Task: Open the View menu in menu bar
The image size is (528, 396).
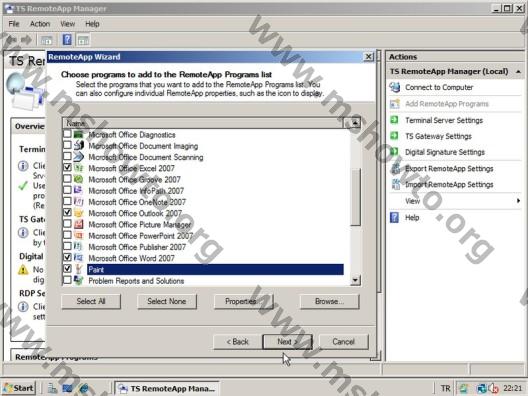Action: click(67, 24)
